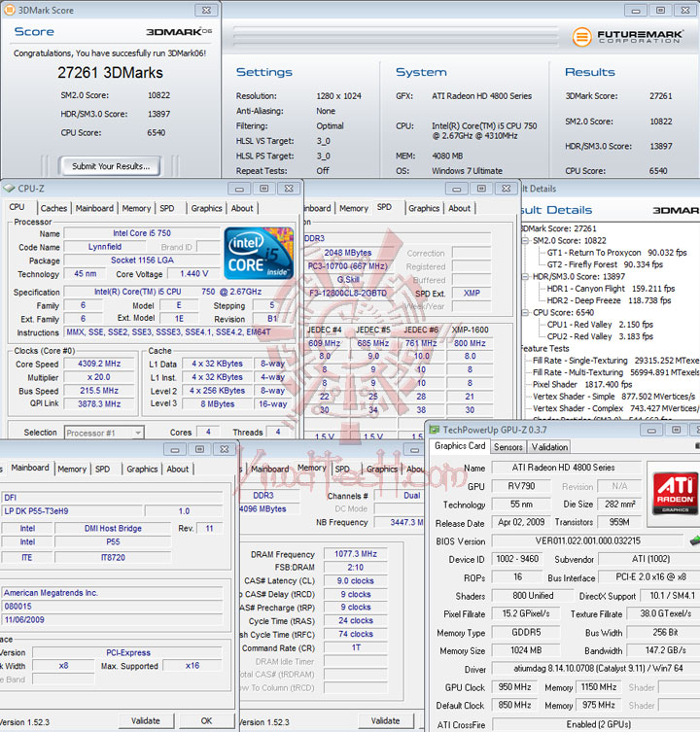
Task: Click Validate in the CPU-Z Memory window
Action: coord(385,720)
